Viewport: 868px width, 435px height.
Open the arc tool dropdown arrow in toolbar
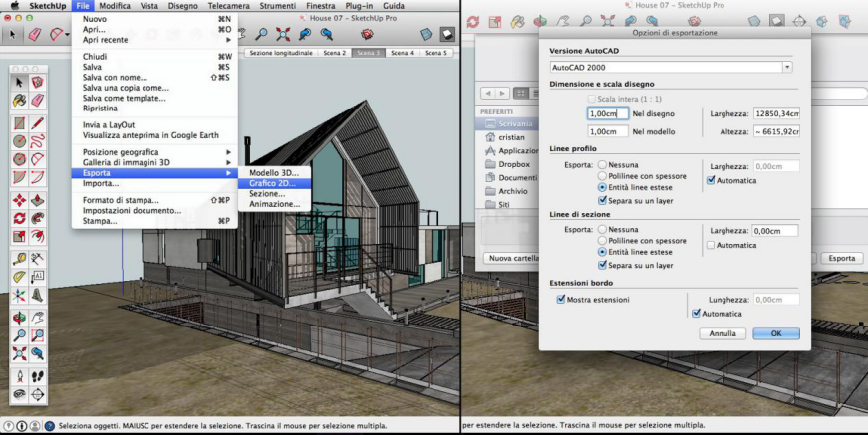point(67,34)
